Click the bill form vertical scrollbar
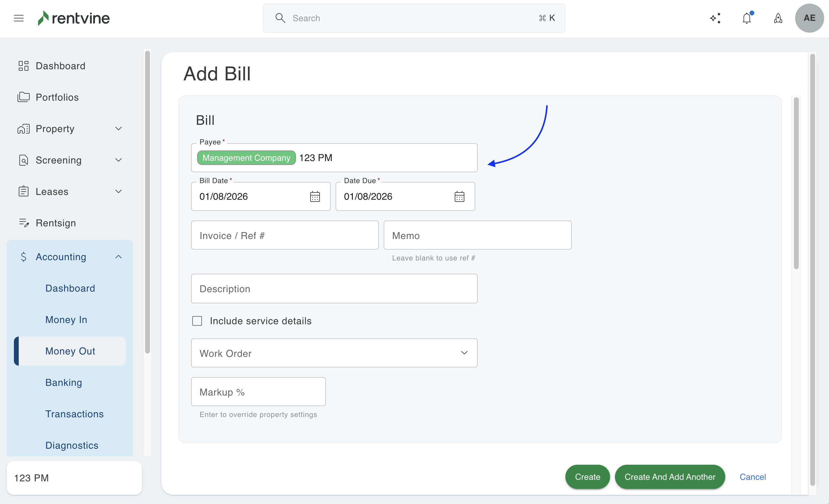829x504 pixels. coord(796,183)
